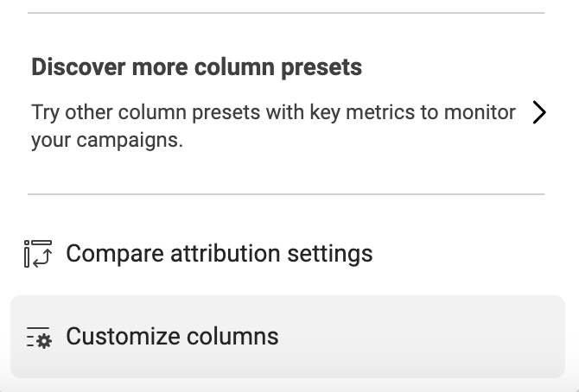The image size is (579, 392).
Task: Expand the column presets chevron arrow
Action: [x=539, y=112]
